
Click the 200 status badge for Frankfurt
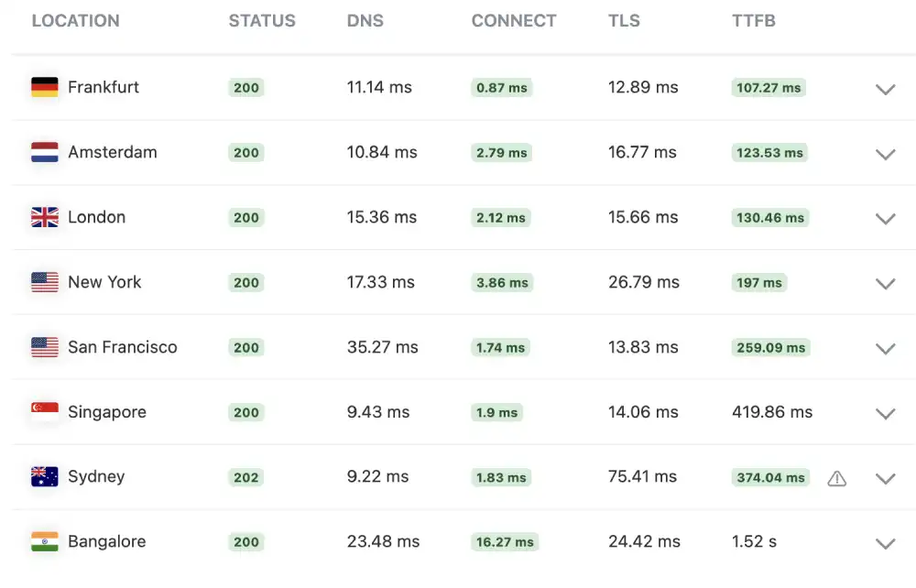click(x=245, y=88)
